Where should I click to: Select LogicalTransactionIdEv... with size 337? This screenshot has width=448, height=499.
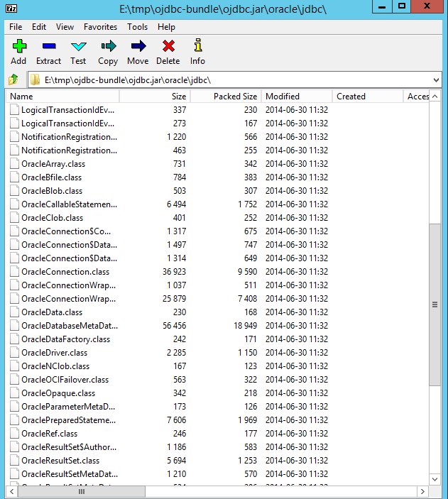67,110
